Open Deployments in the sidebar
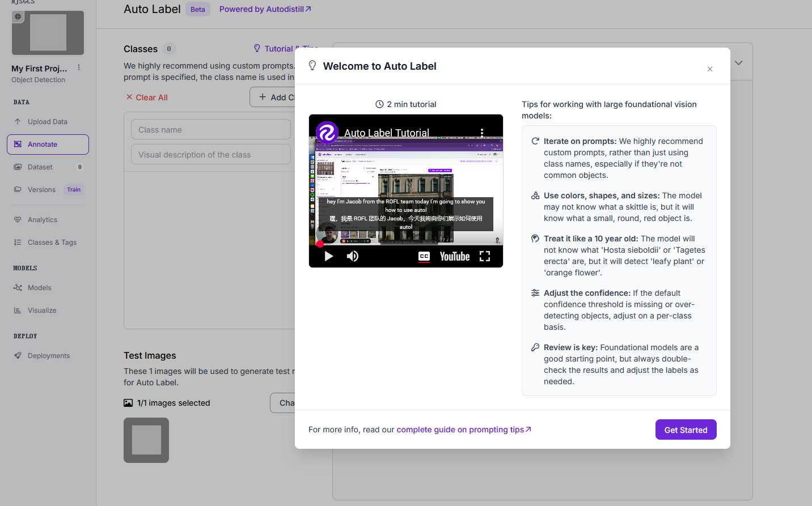This screenshot has height=506, width=812. point(48,356)
